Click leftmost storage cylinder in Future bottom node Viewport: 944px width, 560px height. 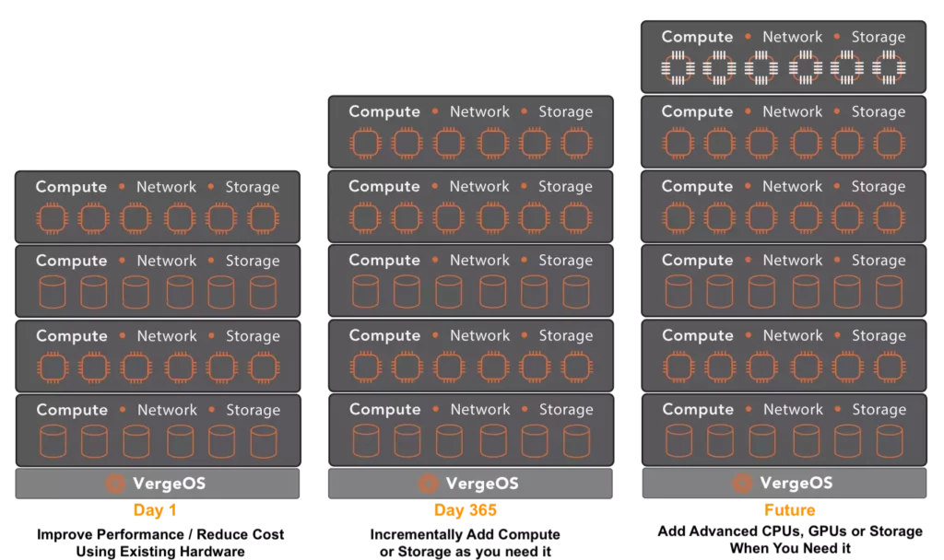coord(679,441)
